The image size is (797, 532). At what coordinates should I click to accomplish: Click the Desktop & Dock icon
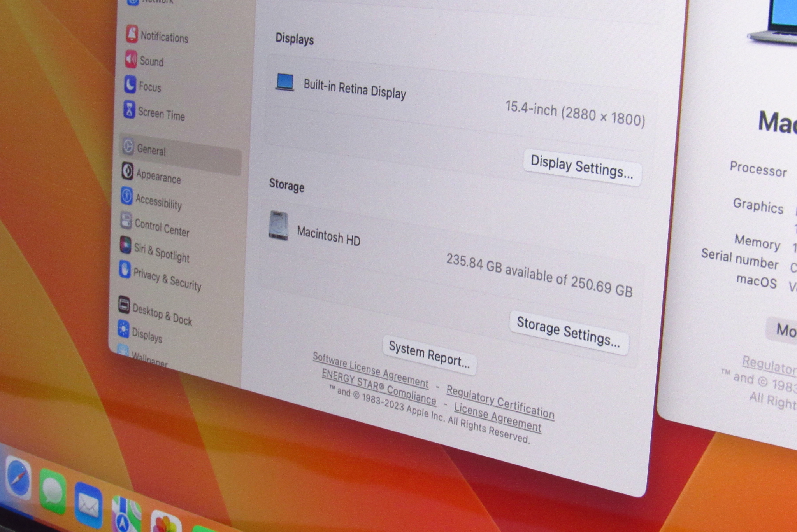(x=124, y=304)
